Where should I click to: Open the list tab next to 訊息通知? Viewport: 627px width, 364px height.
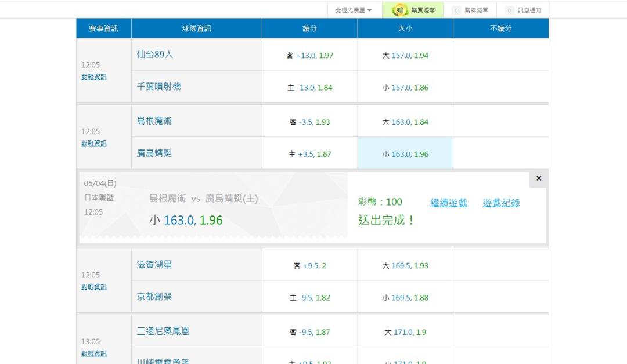pyautogui.click(x=470, y=10)
